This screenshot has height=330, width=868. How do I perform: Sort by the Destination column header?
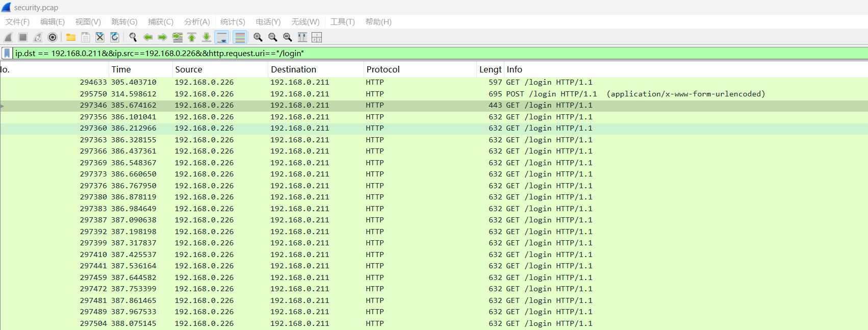coord(316,69)
